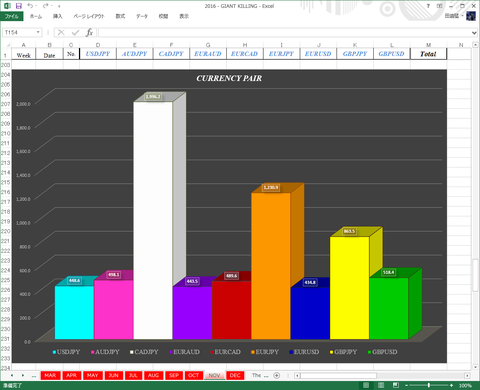Click the insert function fx icon
This screenshot has height=390, width=480.
pos(89,32)
